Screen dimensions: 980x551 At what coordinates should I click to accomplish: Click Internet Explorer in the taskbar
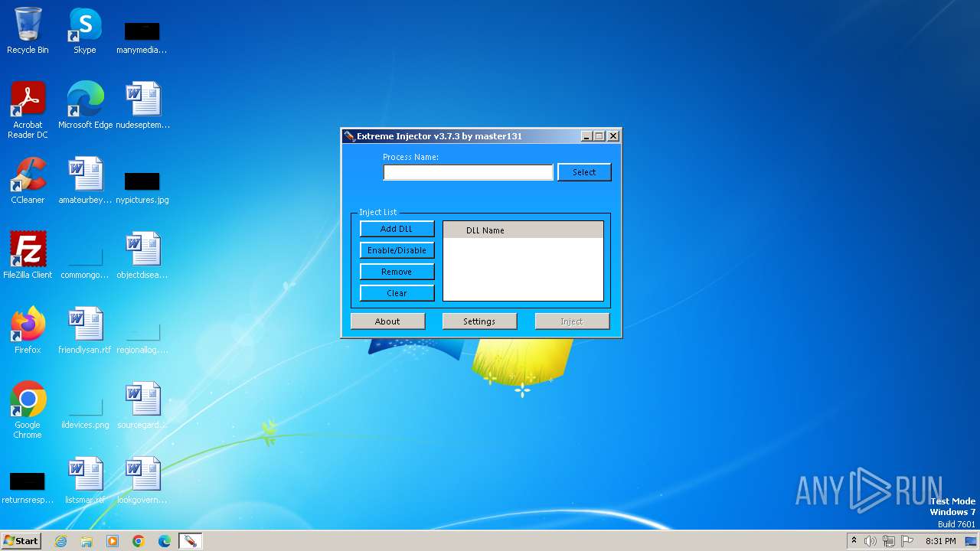60,541
